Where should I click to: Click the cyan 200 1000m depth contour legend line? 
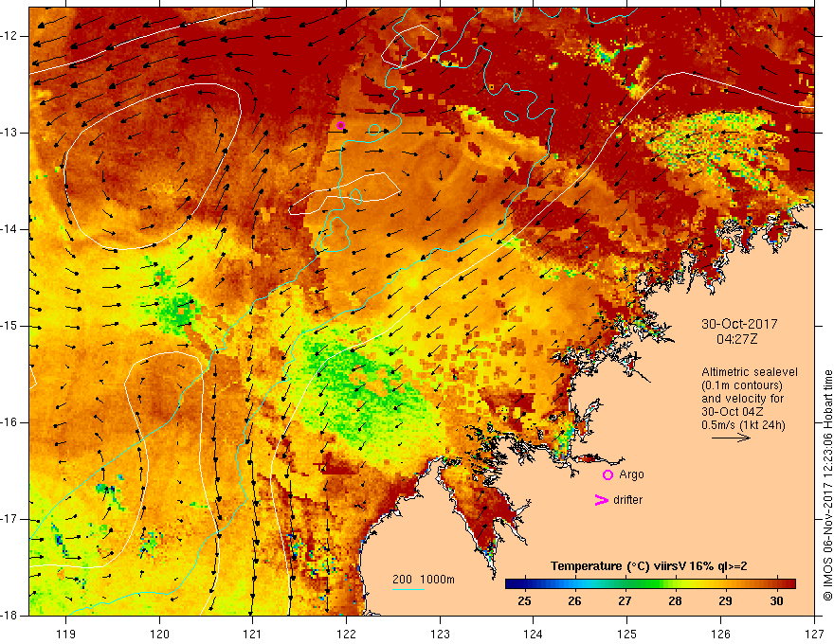pyautogui.click(x=408, y=589)
